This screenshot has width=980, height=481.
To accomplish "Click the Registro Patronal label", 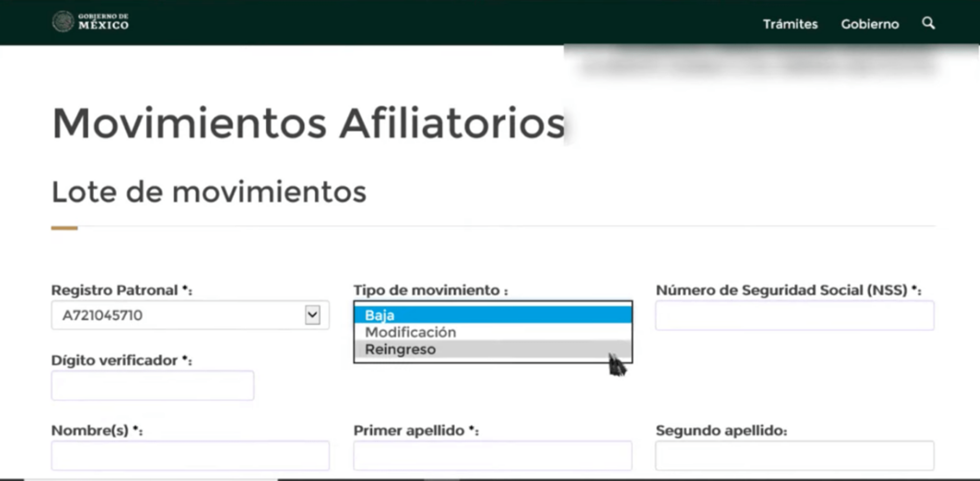I will coord(122,290).
